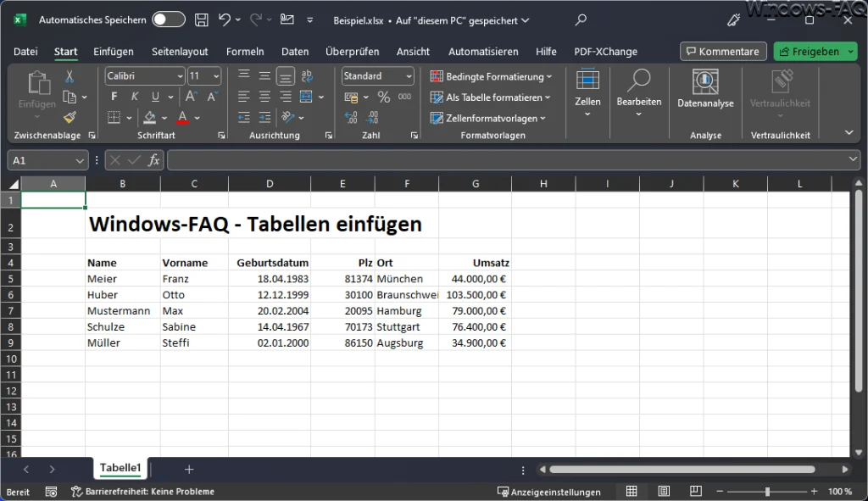Click the insert function fx icon
The width and height of the screenshot is (868, 501).
coord(154,160)
